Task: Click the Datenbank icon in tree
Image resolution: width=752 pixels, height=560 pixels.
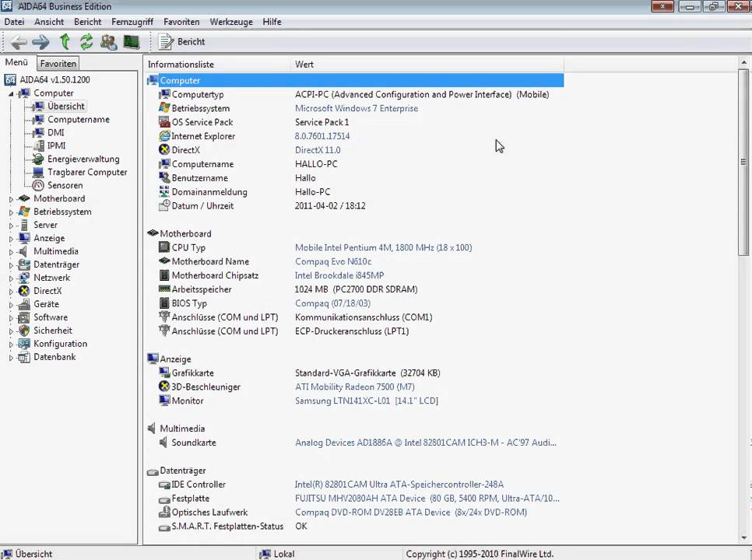Action: 24,357
